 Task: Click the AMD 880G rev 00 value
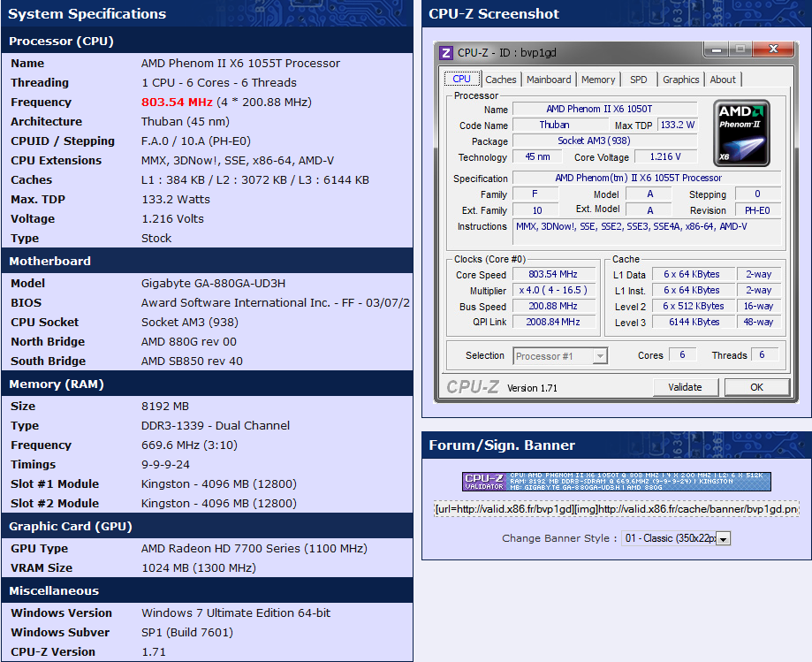[189, 342]
